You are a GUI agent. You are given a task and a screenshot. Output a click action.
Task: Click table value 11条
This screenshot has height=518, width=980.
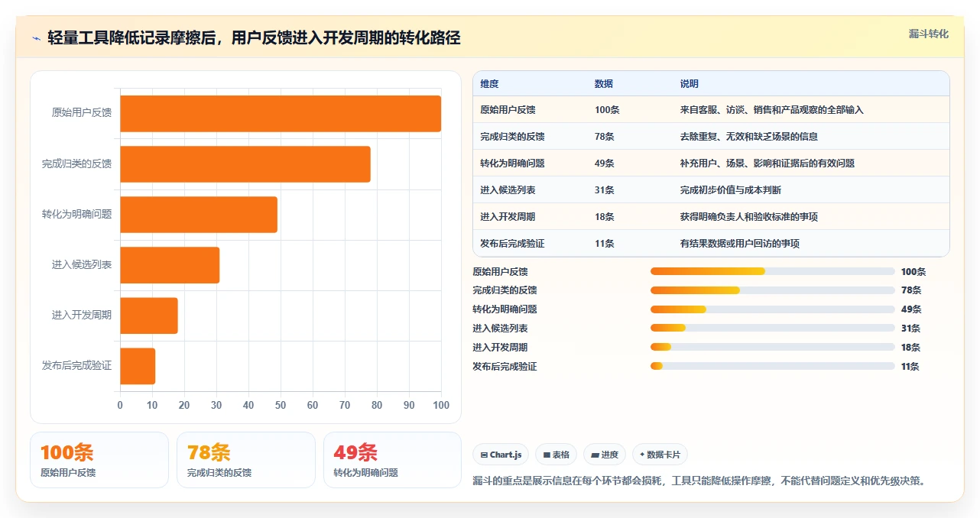[x=605, y=244]
